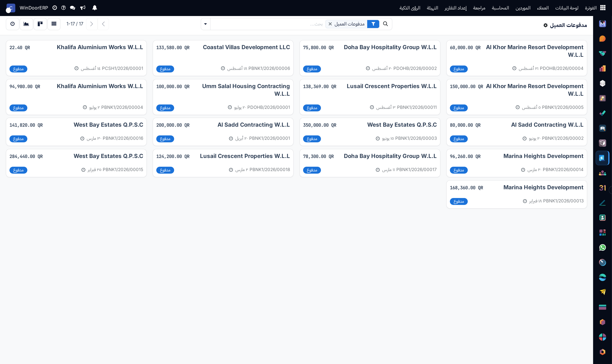Open the WhatsApp app in sidebar
Image resolution: width=612 pixels, height=364 pixels.
click(602, 248)
